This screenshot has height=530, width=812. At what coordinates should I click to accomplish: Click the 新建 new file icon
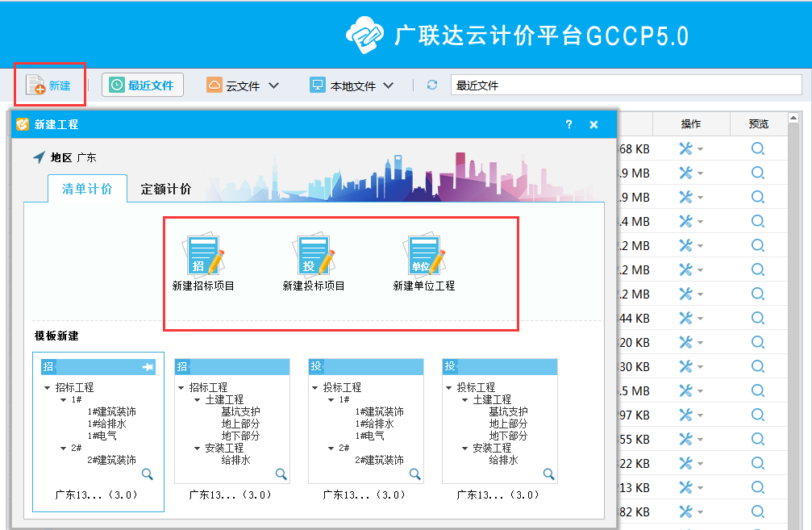tap(35, 85)
